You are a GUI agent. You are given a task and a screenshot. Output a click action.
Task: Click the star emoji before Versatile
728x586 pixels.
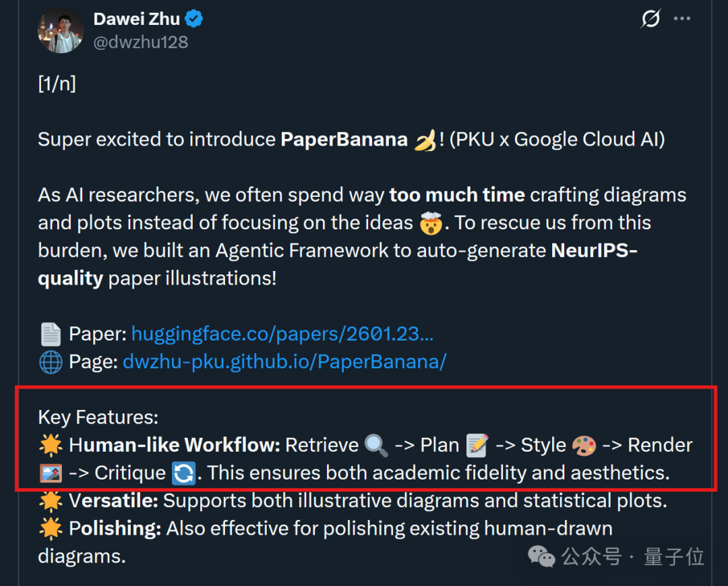tap(51, 500)
